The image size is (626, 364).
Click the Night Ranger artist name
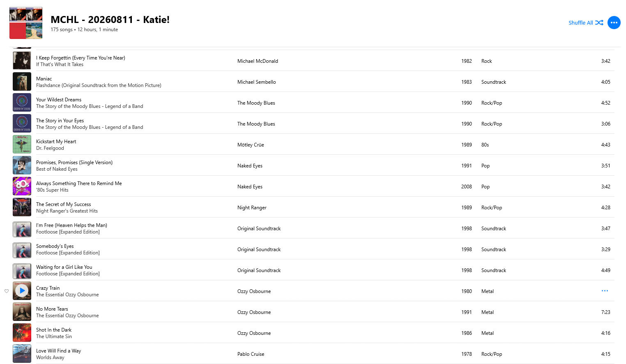(252, 208)
